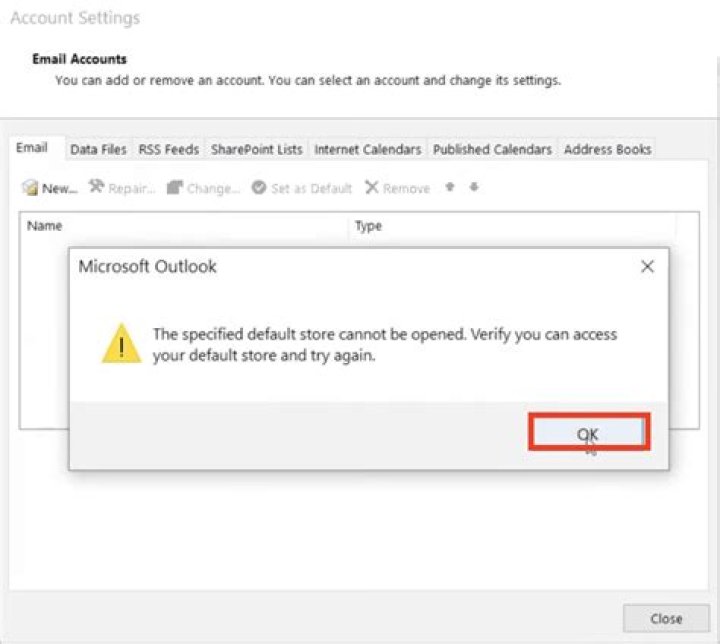The height and width of the screenshot is (644, 720).
Task: Click the move up arrow icon
Action: coord(450,187)
